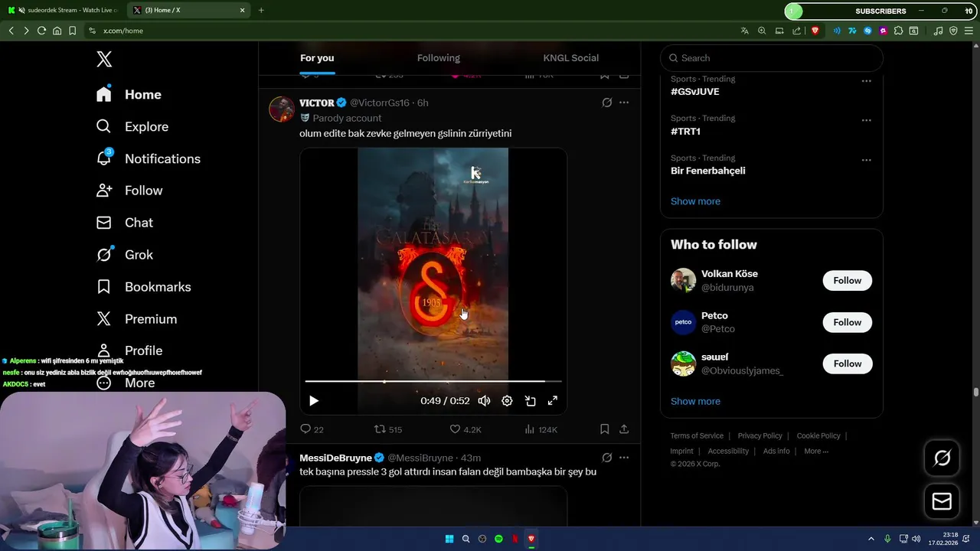
Task: Open the Home page from the sidebar
Action: [129, 94]
